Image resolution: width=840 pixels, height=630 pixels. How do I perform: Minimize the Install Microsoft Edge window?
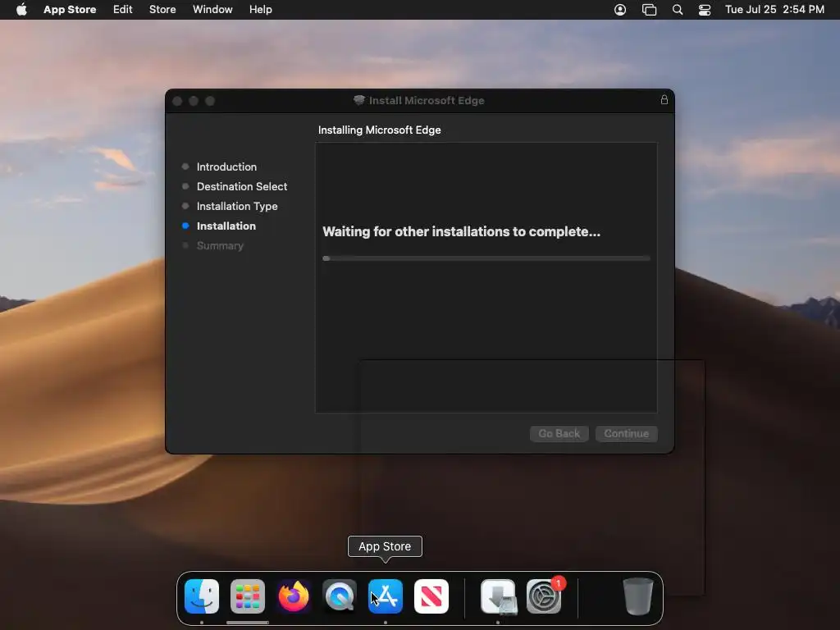point(194,101)
